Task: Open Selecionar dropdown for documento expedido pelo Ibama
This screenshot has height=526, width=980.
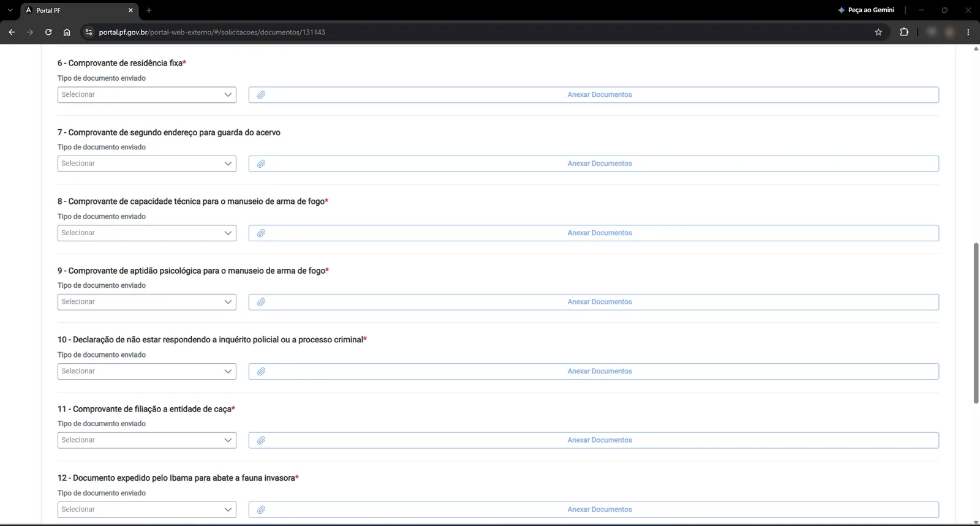Action: [x=147, y=509]
